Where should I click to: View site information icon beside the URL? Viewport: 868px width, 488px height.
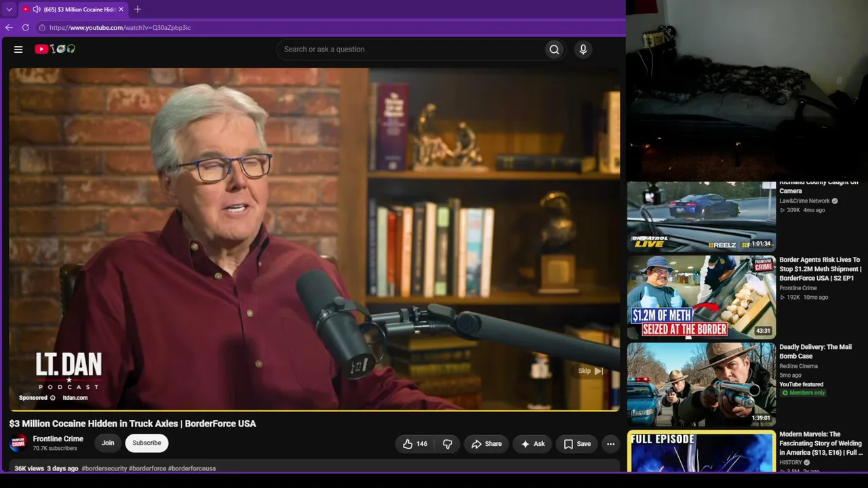pos(42,28)
